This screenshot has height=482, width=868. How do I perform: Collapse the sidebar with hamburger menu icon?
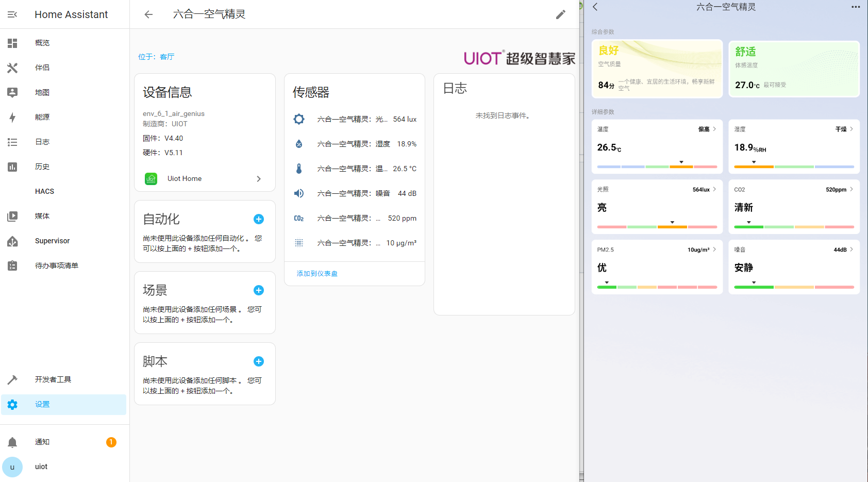(12, 14)
